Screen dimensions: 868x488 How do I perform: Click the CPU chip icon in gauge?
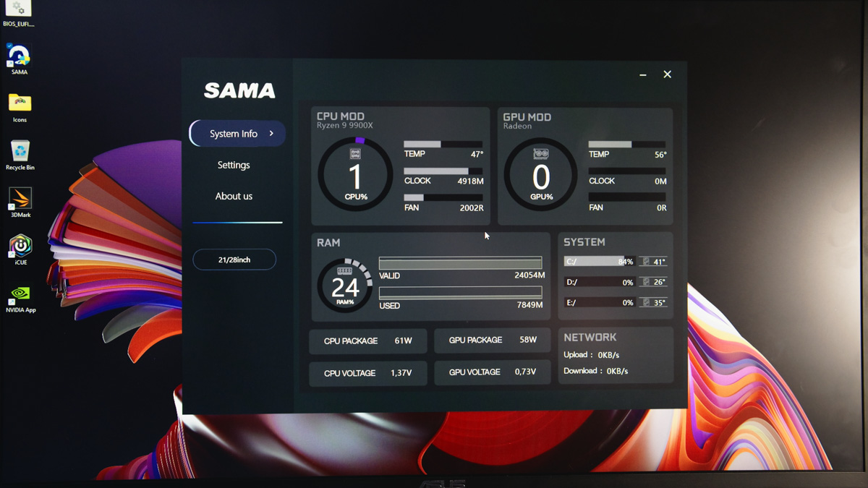tap(355, 154)
